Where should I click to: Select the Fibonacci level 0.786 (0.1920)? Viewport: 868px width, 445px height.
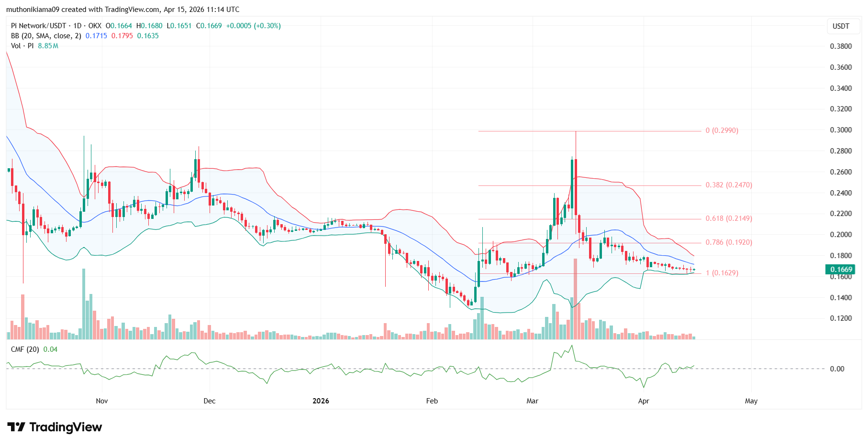(729, 242)
